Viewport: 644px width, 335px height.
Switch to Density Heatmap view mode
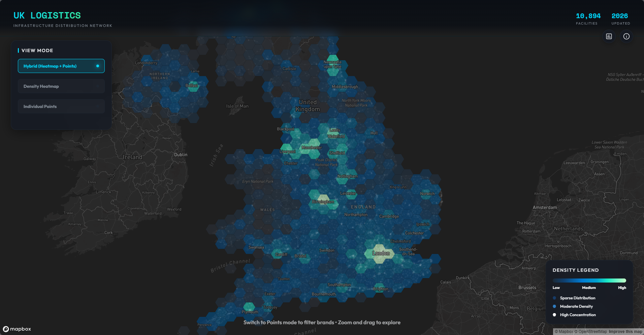tap(61, 86)
